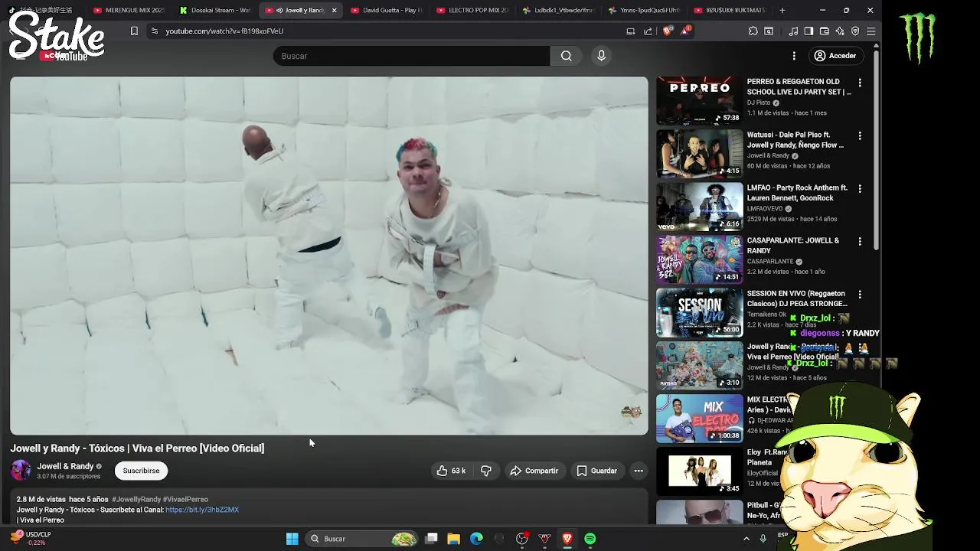The height and width of the screenshot is (551, 980).
Task: Open Eloy 3:45 video thumbnail
Action: 699,471
